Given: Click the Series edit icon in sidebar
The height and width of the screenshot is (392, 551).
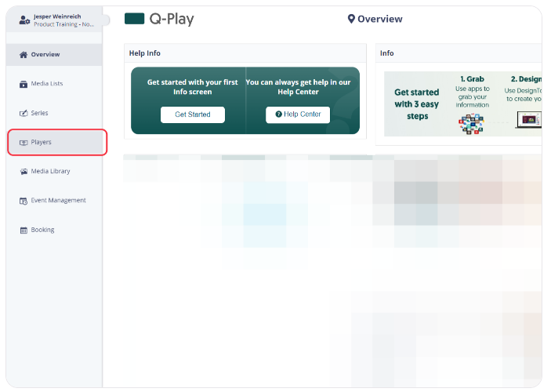Looking at the screenshot, I should (x=24, y=113).
